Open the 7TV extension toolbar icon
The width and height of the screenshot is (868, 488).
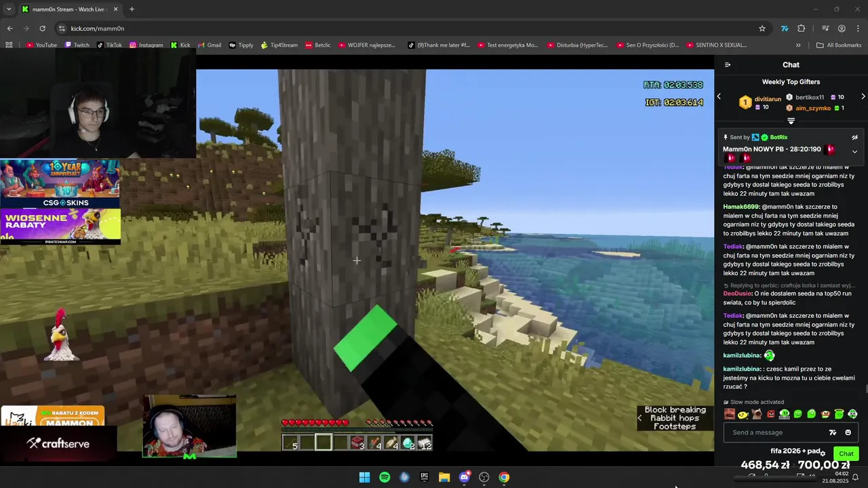[x=785, y=28]
